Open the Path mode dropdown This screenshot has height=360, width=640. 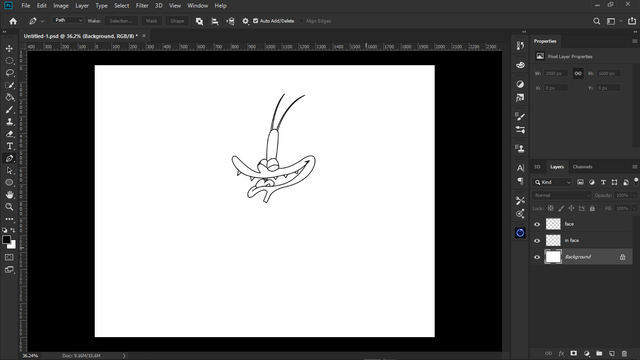click(69, 20)
